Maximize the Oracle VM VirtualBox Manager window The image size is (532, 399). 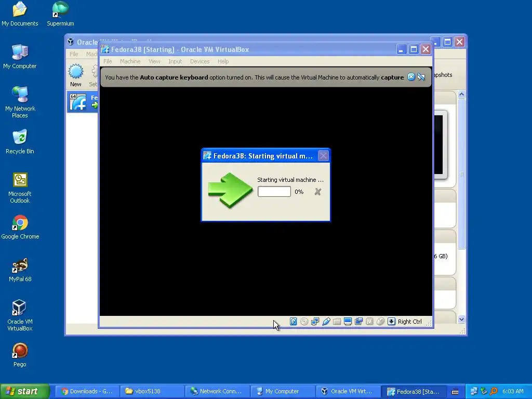tap(447, 42)
